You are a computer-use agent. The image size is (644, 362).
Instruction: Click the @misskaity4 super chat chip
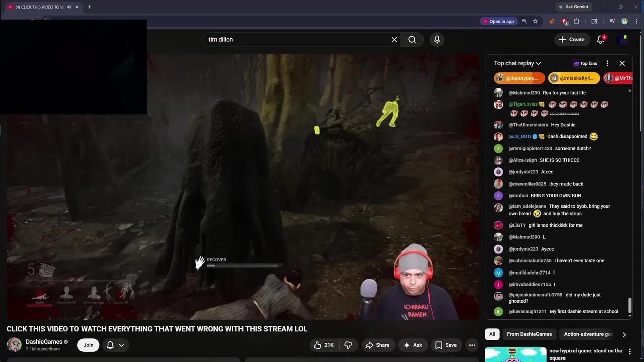[x=574, y=78]
